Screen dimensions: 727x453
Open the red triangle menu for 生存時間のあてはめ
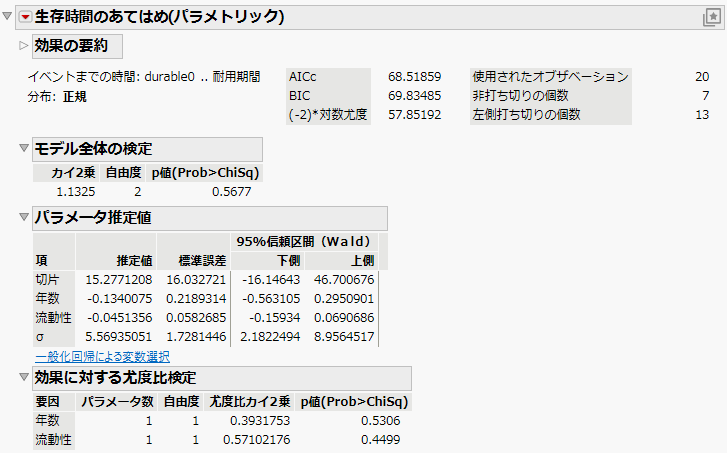coord(25,17)
